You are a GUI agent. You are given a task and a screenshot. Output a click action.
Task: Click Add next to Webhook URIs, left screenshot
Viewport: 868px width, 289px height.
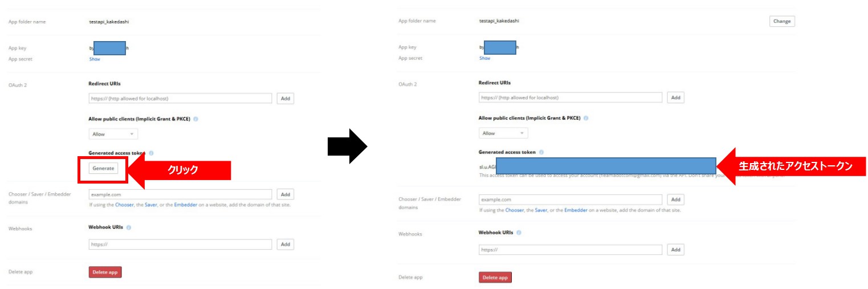coord(286,244)
